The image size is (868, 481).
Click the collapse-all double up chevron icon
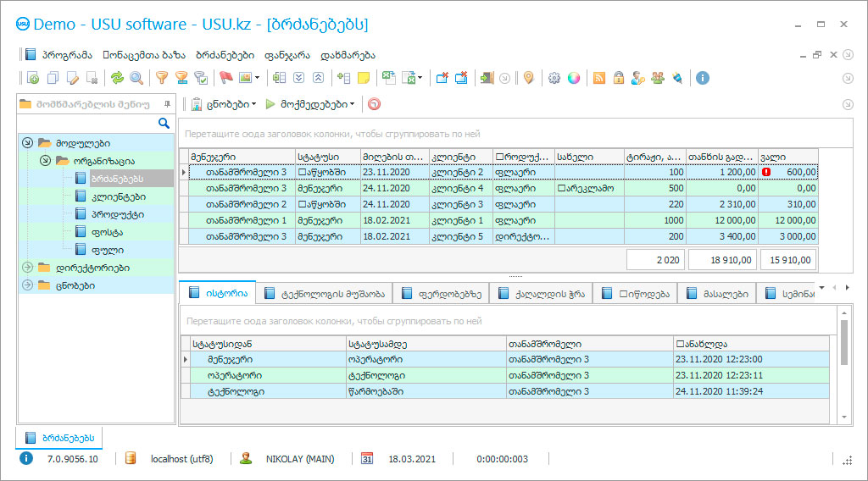pos(319,78)
